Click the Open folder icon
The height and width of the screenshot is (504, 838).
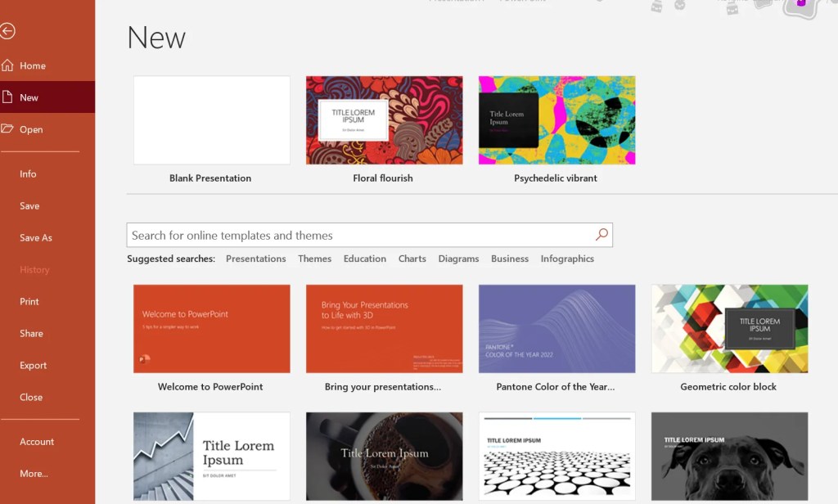(x=8, y=129)
